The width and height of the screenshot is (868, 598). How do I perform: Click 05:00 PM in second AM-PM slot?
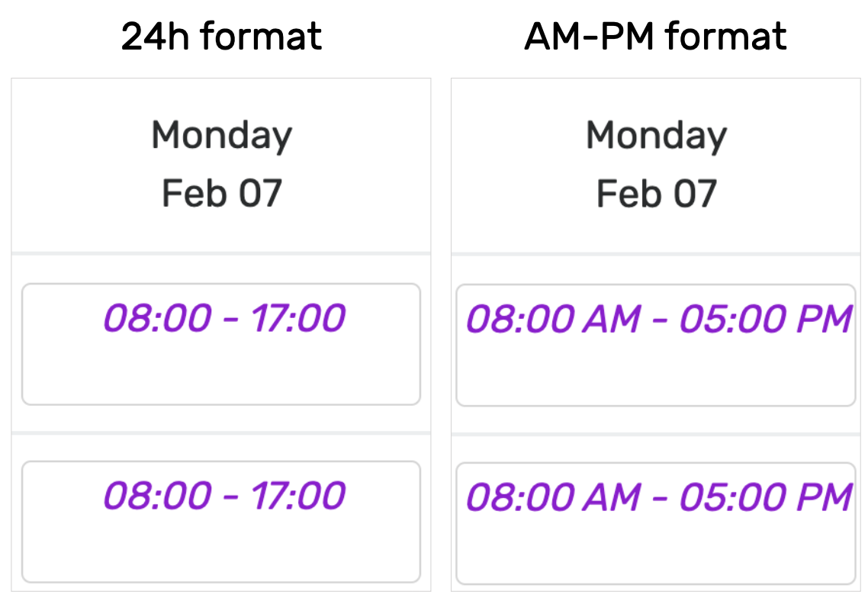pyautogui.click(x=766, y=497)
